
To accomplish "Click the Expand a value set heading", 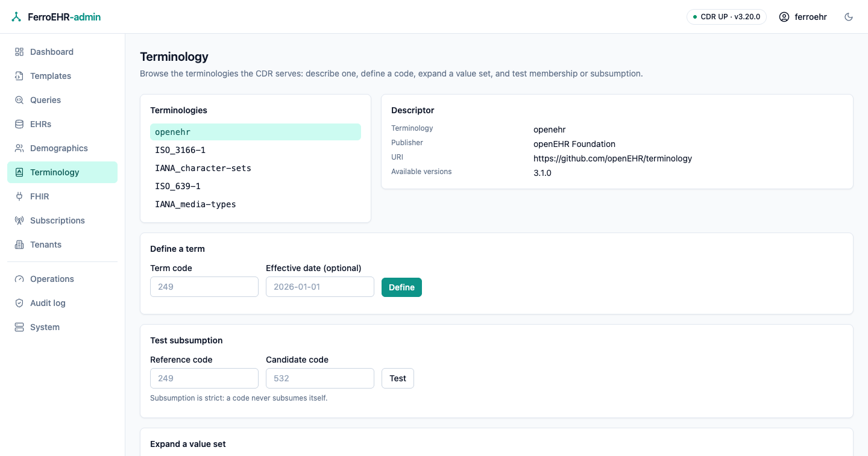I will click(x=188, y=444).
